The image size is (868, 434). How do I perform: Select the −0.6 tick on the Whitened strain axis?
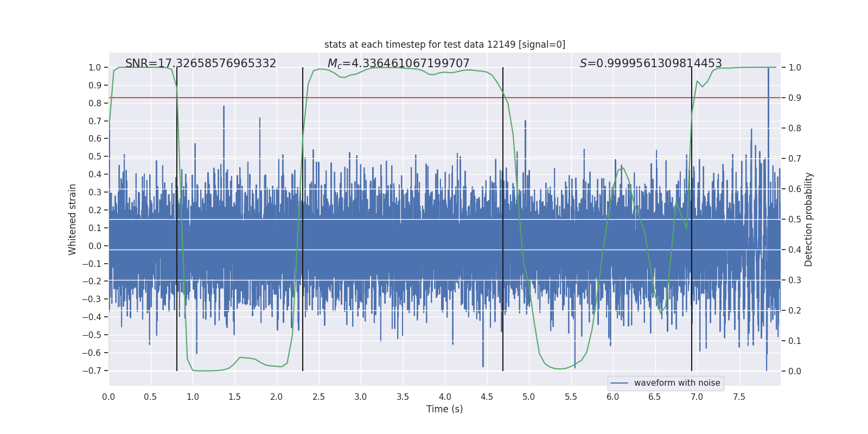(x=92, y=353)
